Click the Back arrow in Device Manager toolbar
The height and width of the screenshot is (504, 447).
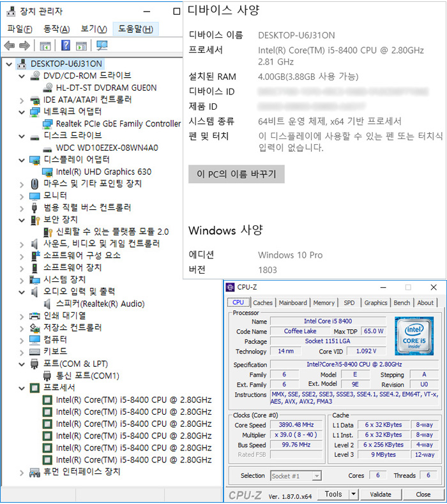click(10, 46)
